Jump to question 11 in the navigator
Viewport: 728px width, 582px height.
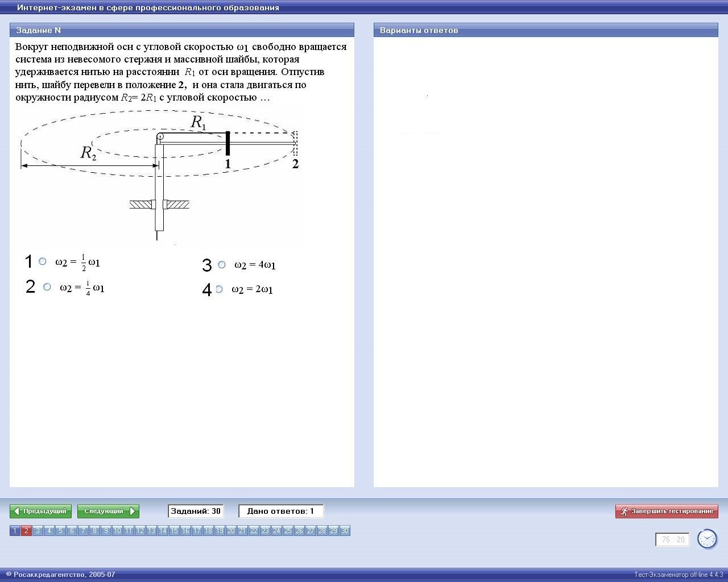point(129,531)
